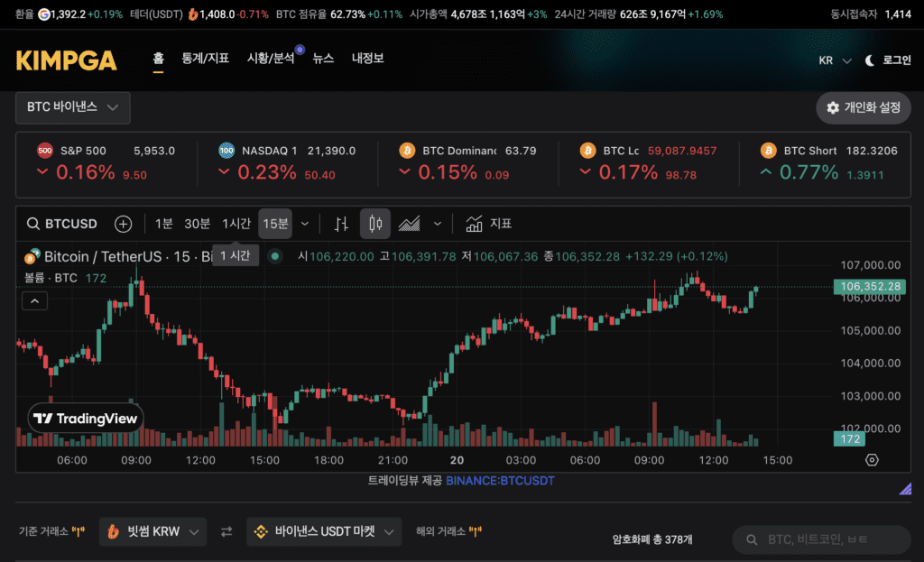The image size is (924, 562).
Task: Select the 1분 interval
Action: tap(164, 224)
